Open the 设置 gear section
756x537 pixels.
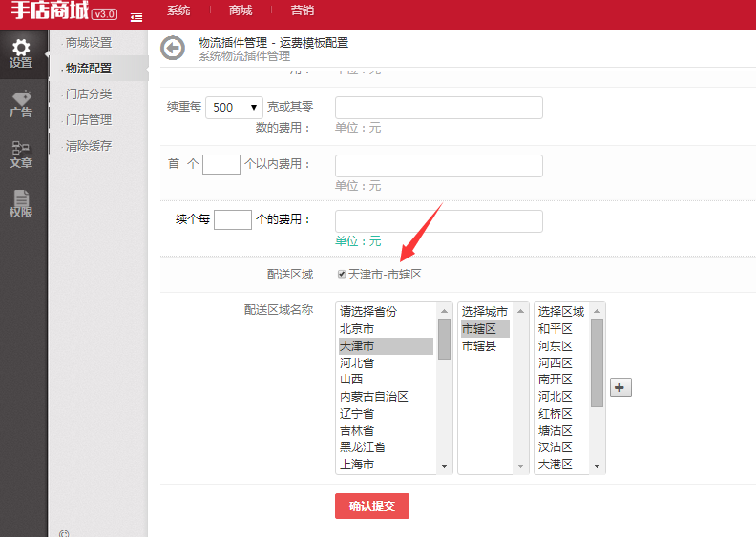point(21,53)
